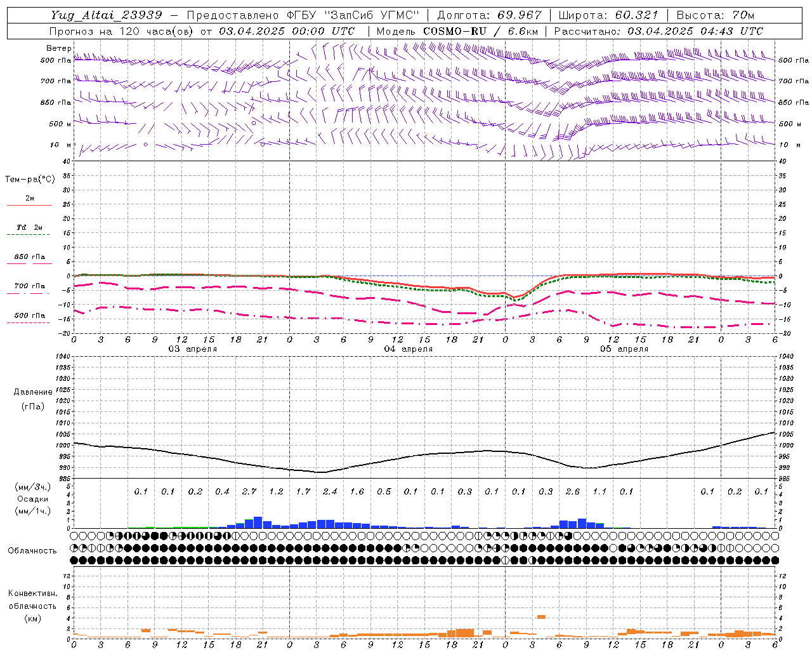Click the elevation text Высота: 70м
Viewport: 812px width, 650px height.
(716, 15)
